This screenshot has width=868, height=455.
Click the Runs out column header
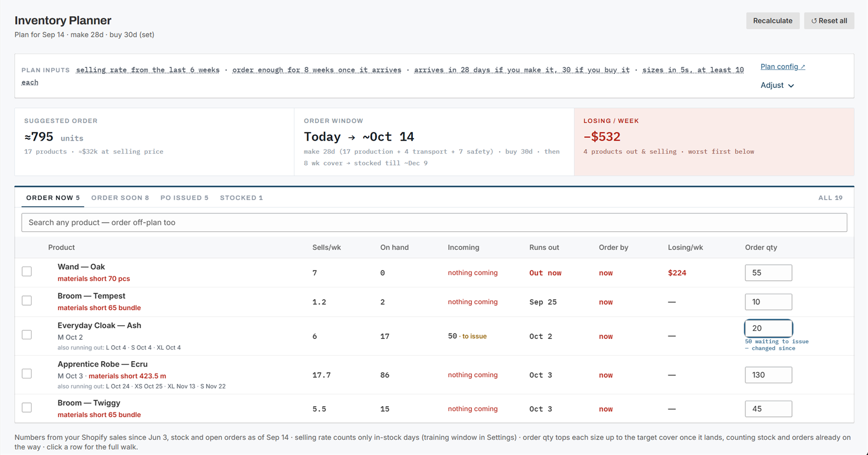click(x=544, y=247)
